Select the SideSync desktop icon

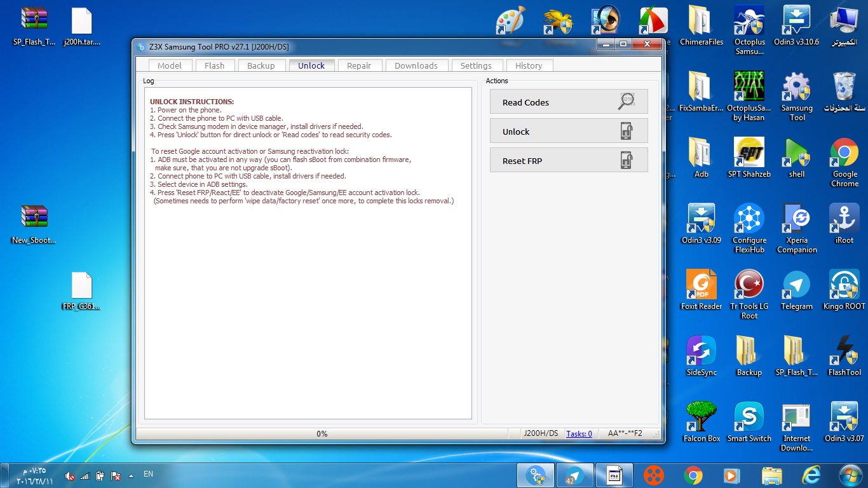(x=702, y=356)
